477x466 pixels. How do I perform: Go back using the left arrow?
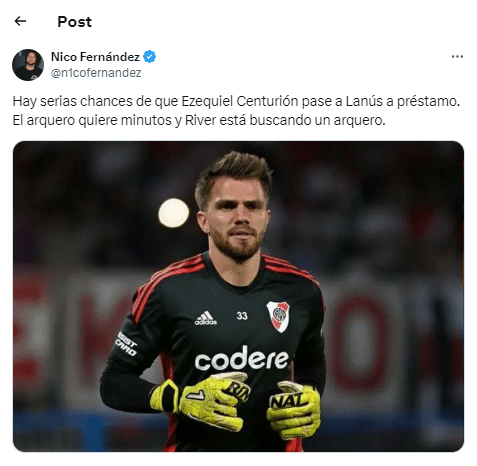click(x=20, y=21)
